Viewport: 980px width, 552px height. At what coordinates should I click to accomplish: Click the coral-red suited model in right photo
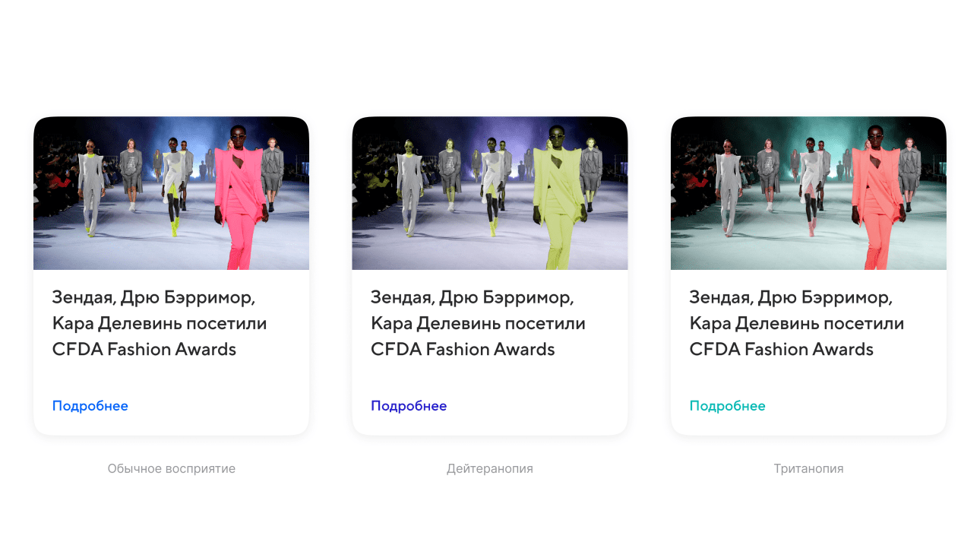click(877, 199)
